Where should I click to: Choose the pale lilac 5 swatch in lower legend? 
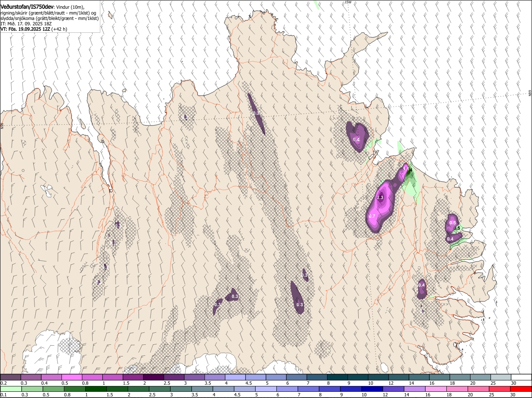[x=266, y=389]
